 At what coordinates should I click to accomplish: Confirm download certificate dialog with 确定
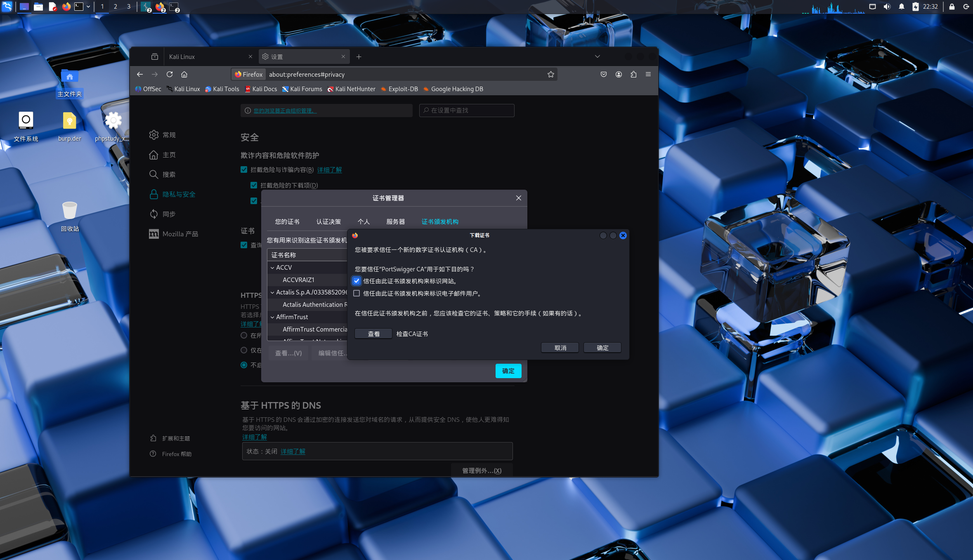602,348
